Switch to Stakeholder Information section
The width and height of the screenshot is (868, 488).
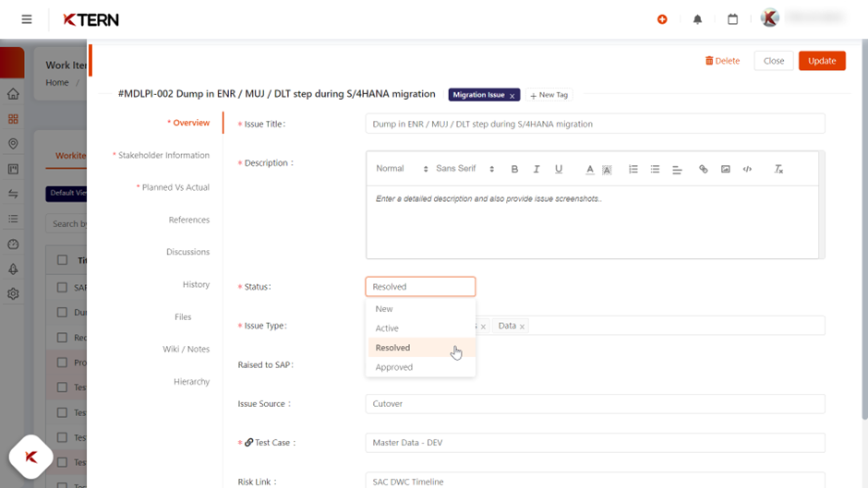coord(163,155)
